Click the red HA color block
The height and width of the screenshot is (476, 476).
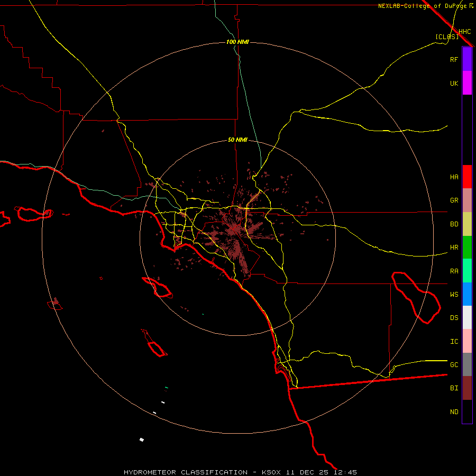467,177
